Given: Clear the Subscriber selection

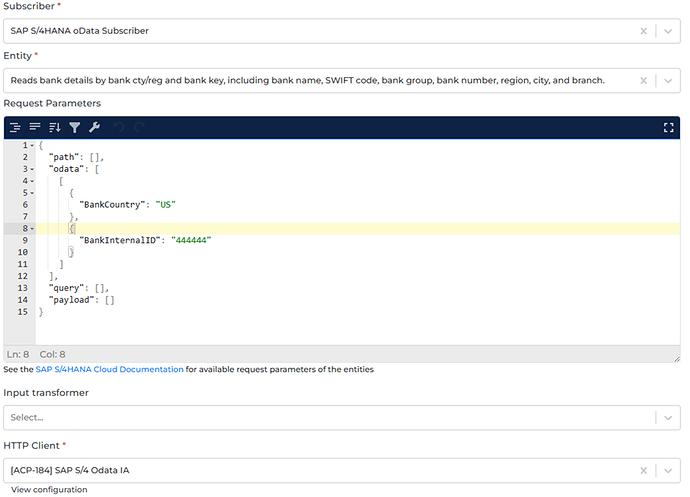Looking at the screenshot, I should tap(643, 31).
